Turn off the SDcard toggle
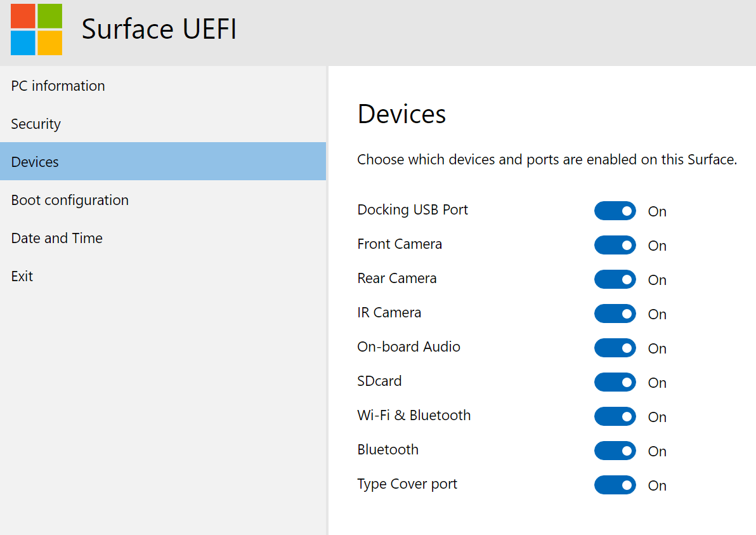This screenshot has height=535, width=756. [x=615, y=382]
